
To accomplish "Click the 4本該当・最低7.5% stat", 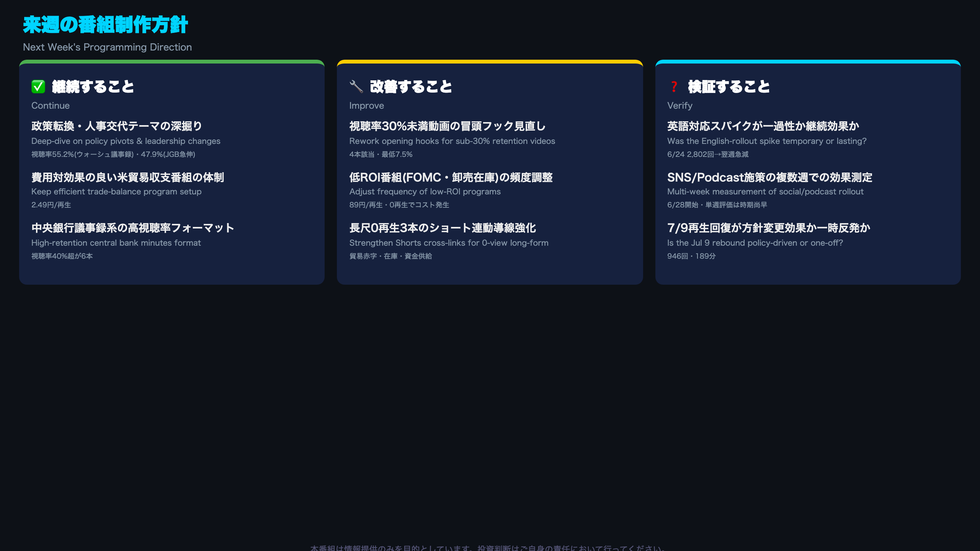I will click(x=381, y=154).
